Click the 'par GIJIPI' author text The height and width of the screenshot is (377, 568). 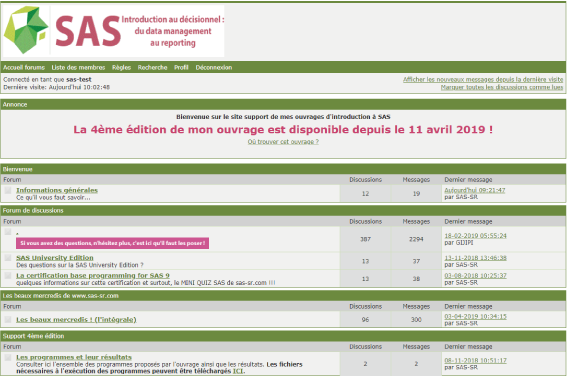pos(459,243)
